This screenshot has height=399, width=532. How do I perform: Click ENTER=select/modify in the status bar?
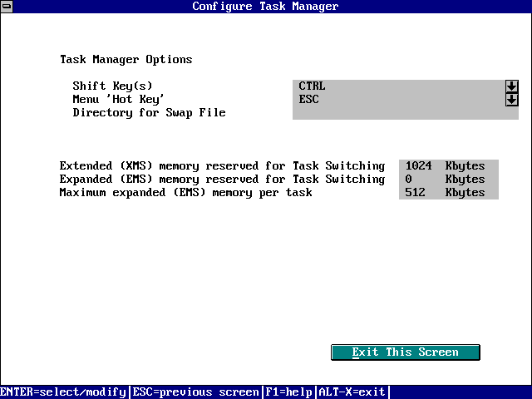tap(63, 392)
